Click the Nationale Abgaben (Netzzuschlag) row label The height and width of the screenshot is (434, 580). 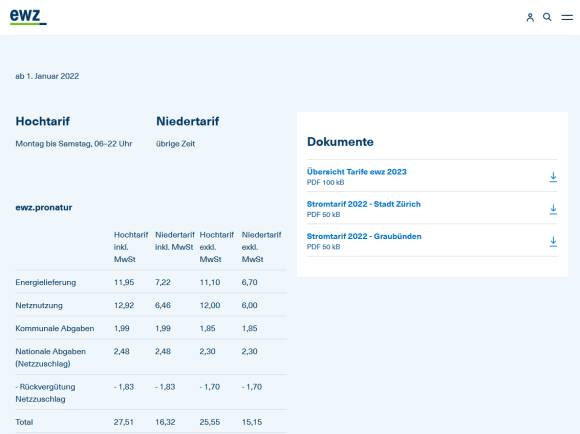pyautogui.click(x=51, y=357)
